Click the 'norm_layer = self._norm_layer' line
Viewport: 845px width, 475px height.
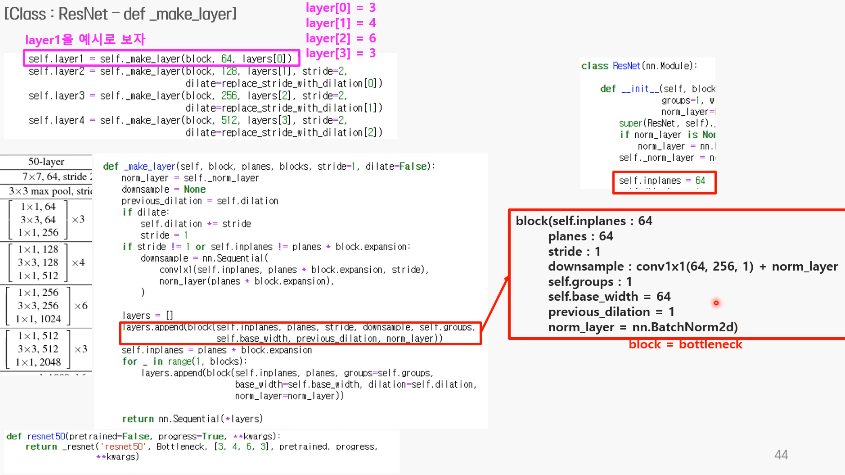pos(190,178)
